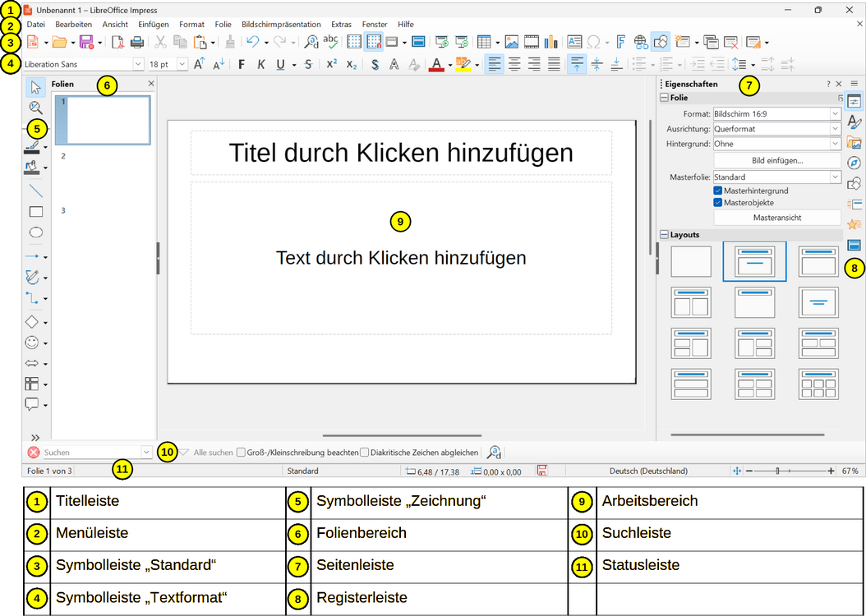Select the Zoom tool in the left toolbar
This screenshot has width=866, height=616.
pos(35,108)
